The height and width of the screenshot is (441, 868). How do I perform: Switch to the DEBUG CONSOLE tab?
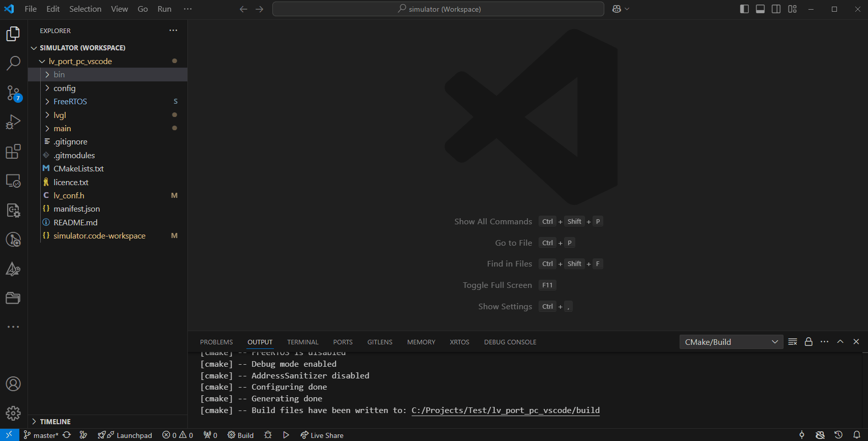pos(510,342)
